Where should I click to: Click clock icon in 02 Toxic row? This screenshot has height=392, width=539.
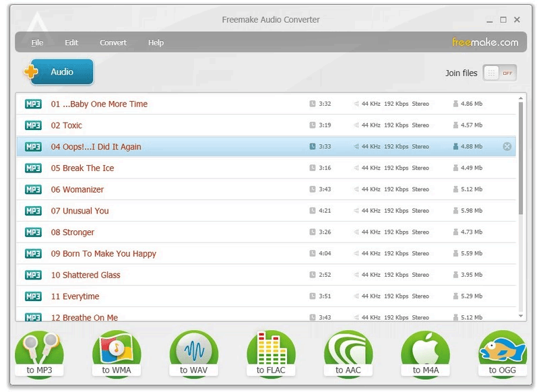pos(313,125)
